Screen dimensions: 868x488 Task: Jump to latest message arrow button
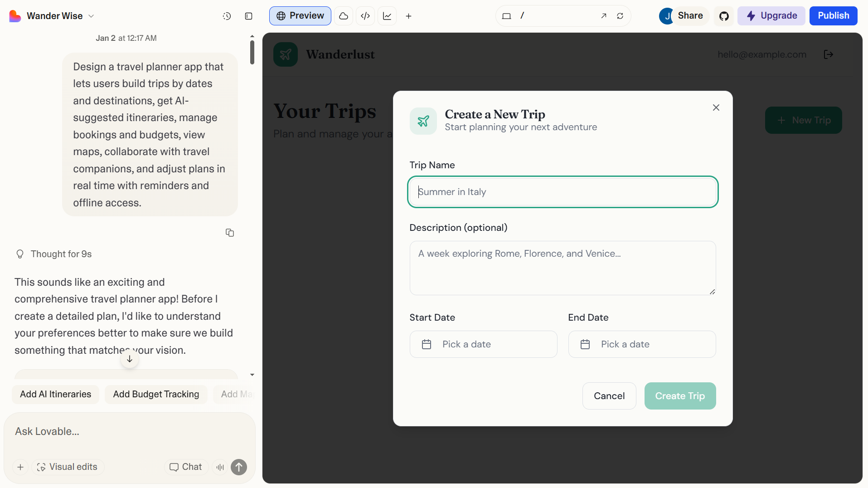[130, 359]
